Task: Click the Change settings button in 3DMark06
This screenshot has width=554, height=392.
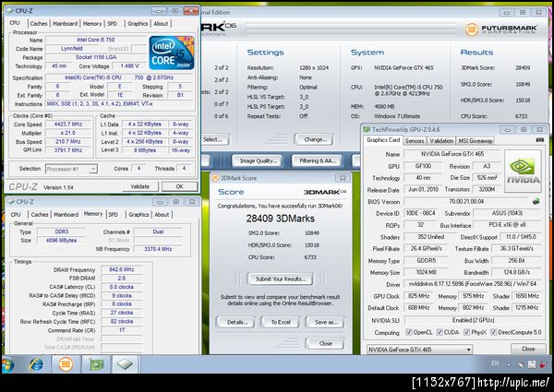Action: click(314, 139)
